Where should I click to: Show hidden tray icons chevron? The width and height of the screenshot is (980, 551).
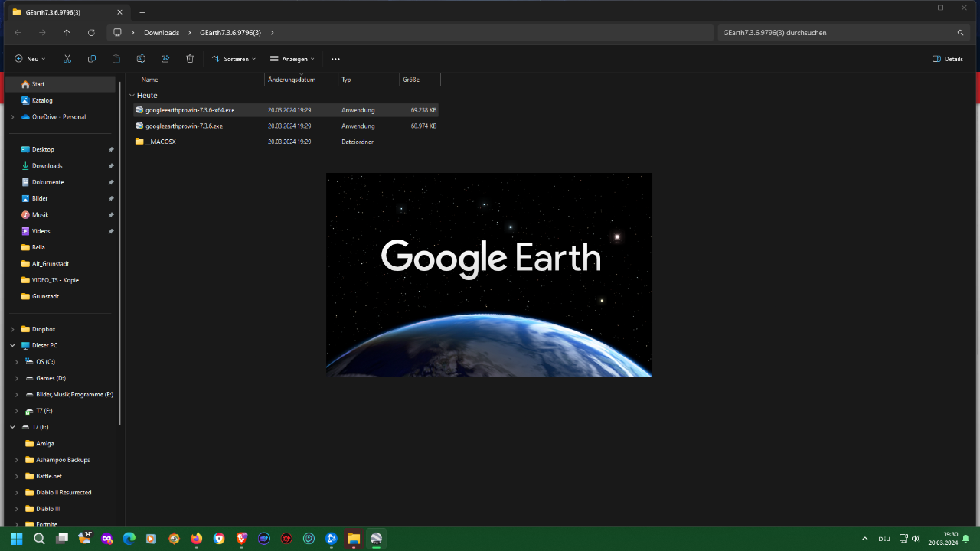point(865,539)
